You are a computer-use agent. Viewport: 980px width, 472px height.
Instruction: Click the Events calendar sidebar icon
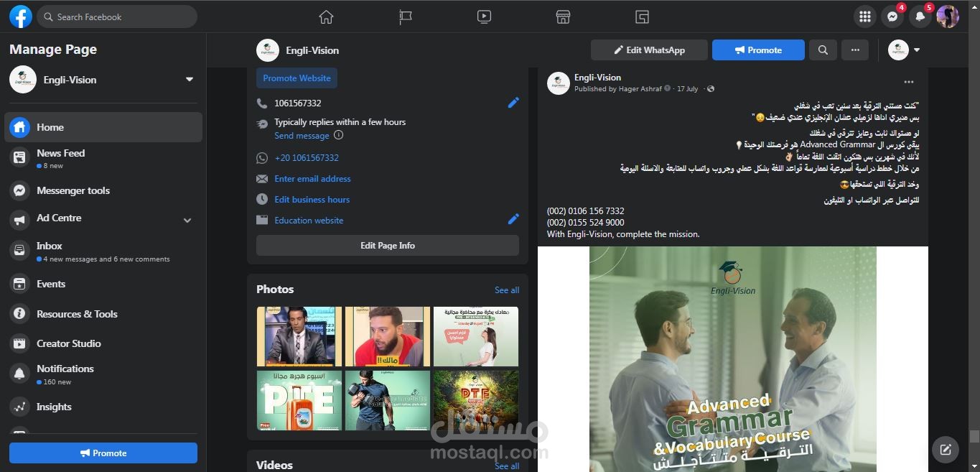click(20, 284)
